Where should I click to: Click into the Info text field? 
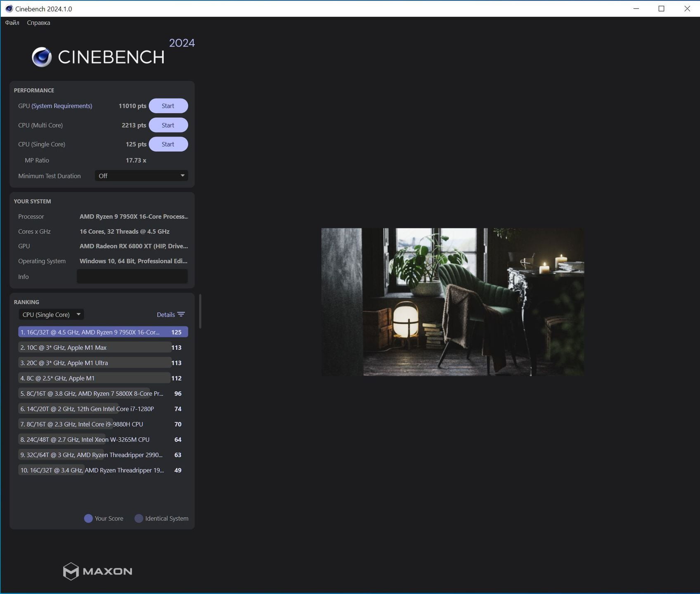(132, 276)
